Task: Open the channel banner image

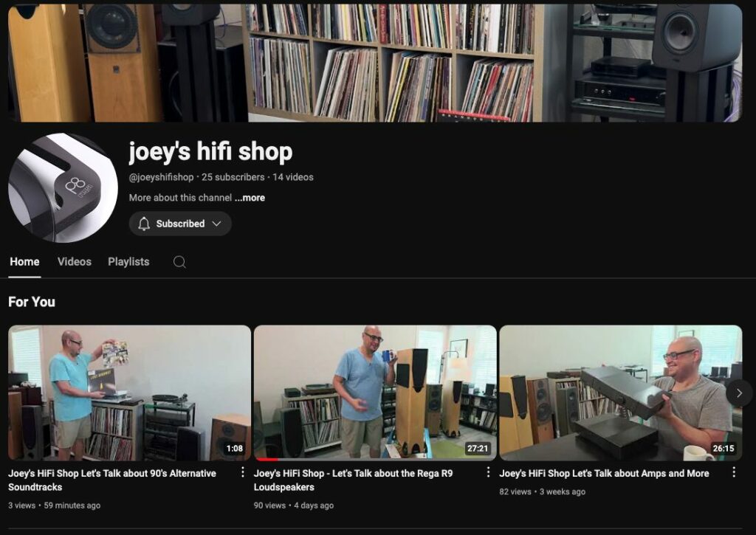Action: click(375, 63)
